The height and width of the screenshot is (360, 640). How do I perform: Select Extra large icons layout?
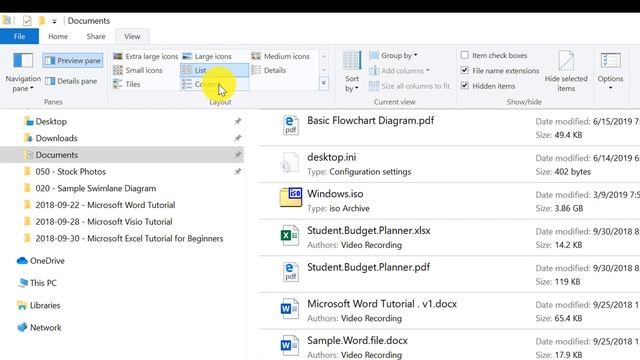tap(146, 56)
